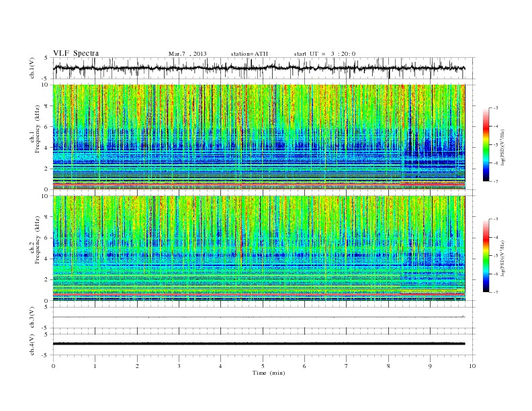Viewport: 532px width, 411px height.
Task: Click the ch.1 waveform trace panel
Action: click(264, 68)
